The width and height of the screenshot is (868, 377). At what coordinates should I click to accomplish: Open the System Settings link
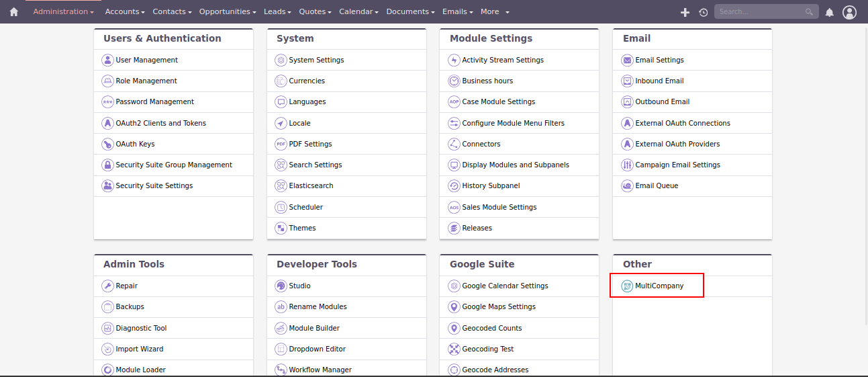click(316, 60)
